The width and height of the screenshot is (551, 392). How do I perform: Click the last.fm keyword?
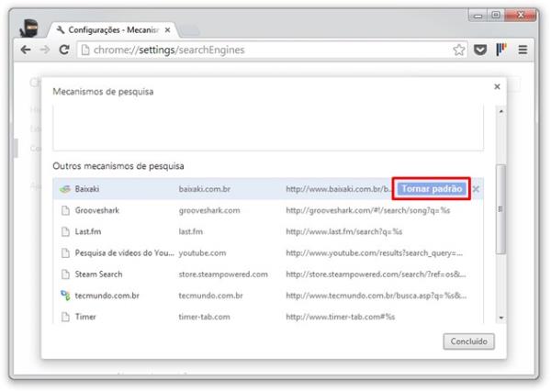pyautogui.click(x=190, y=232)
